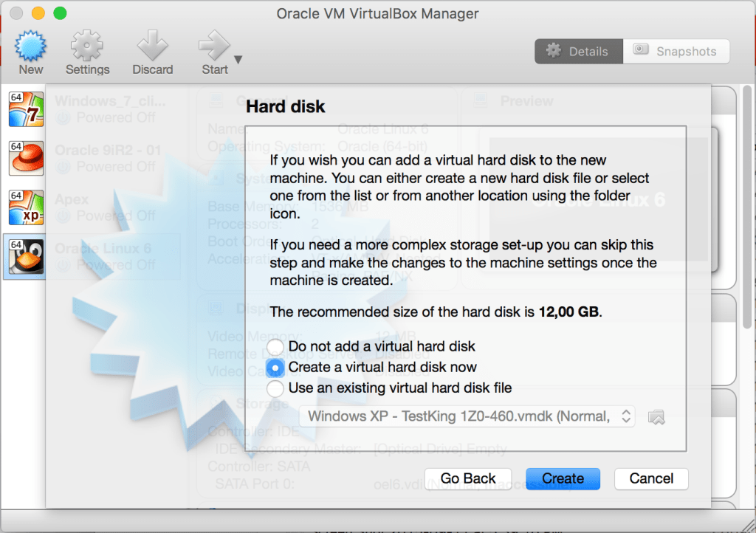The width and height of the screenshot is (756, 533).
Task: Switch to the Details tab
Action: (579, 51)
